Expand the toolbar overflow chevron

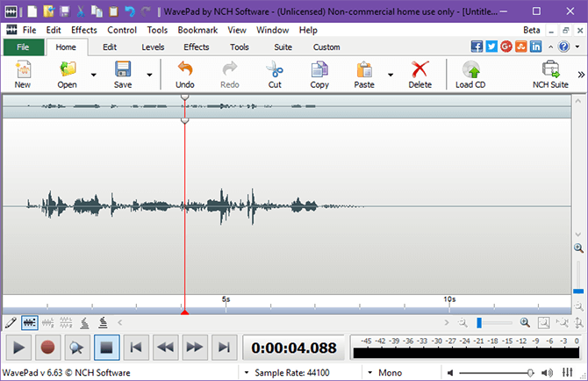(581, 75)
